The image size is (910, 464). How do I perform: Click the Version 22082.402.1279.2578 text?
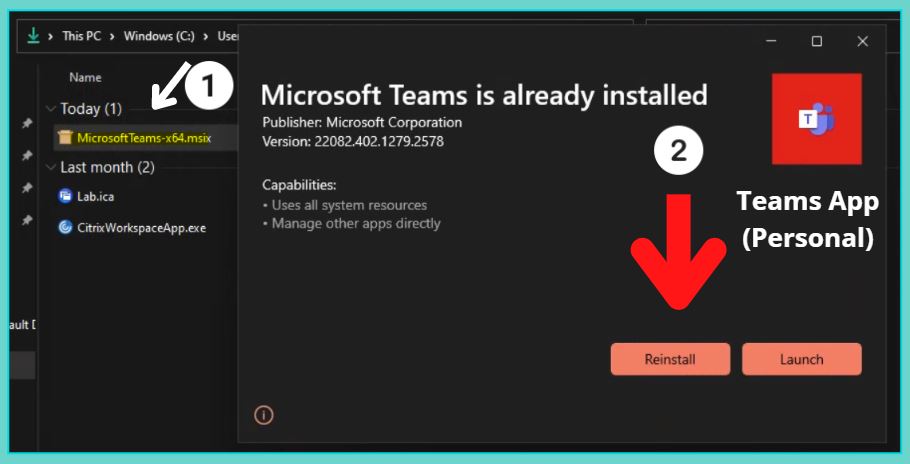353,141
